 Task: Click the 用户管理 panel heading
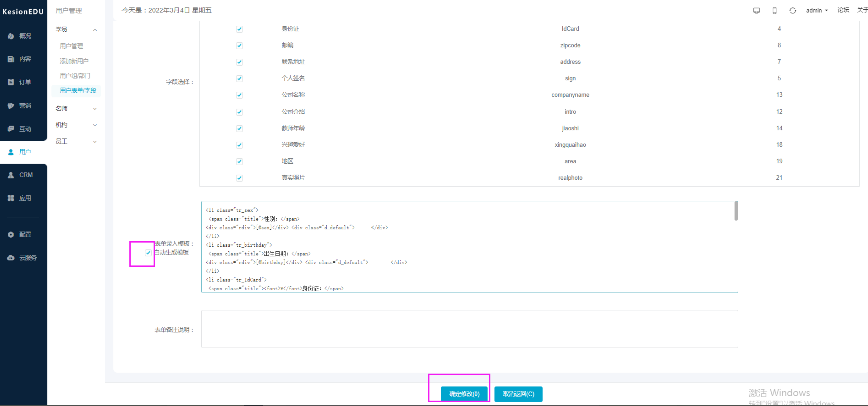tap(69, 11)
